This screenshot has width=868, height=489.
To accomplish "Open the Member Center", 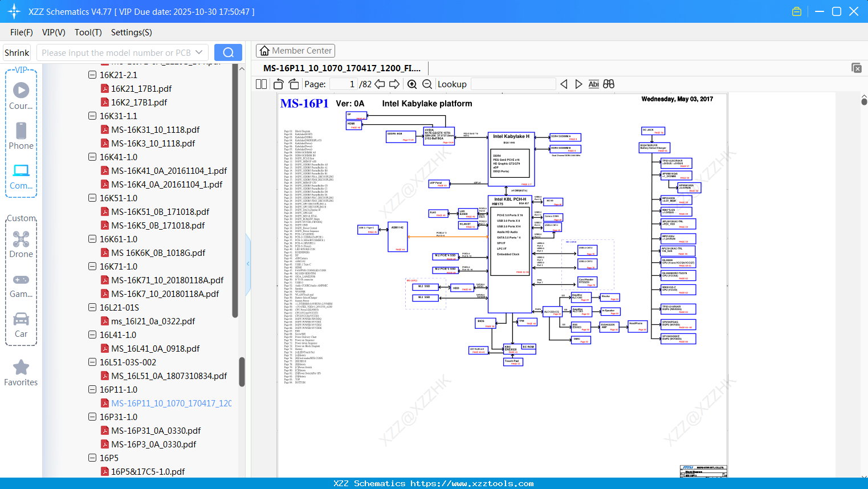I will [x=295, y=51].
